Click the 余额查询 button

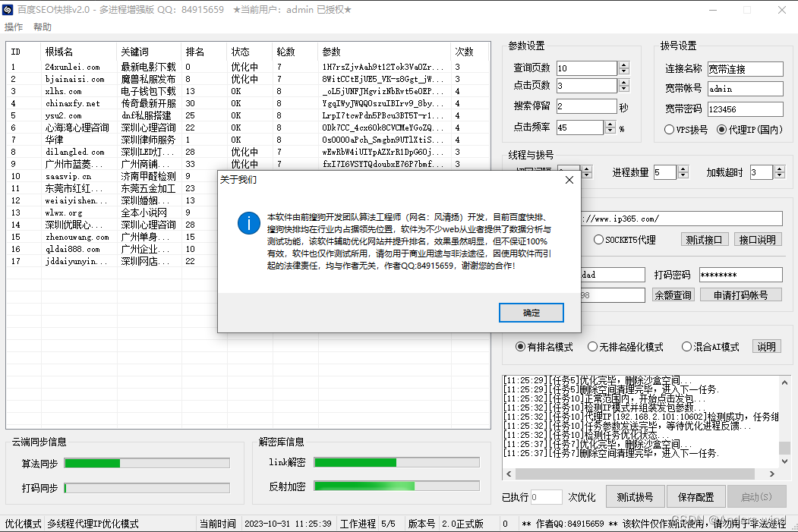click(x=673, y=295)
